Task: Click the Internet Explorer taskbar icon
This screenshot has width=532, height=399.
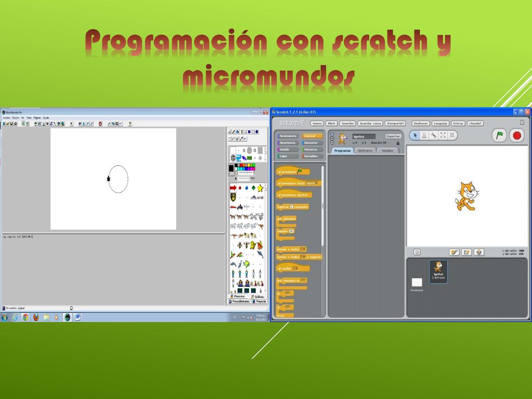Action: [x=15, y=317]
